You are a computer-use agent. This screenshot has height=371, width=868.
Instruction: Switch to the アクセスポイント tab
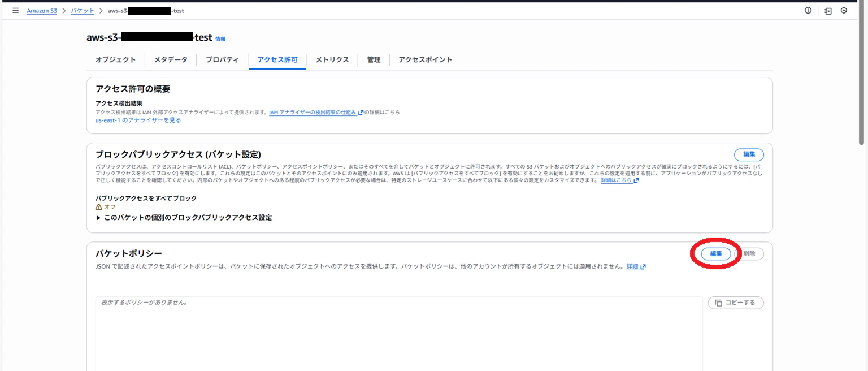tap(425, 59)
